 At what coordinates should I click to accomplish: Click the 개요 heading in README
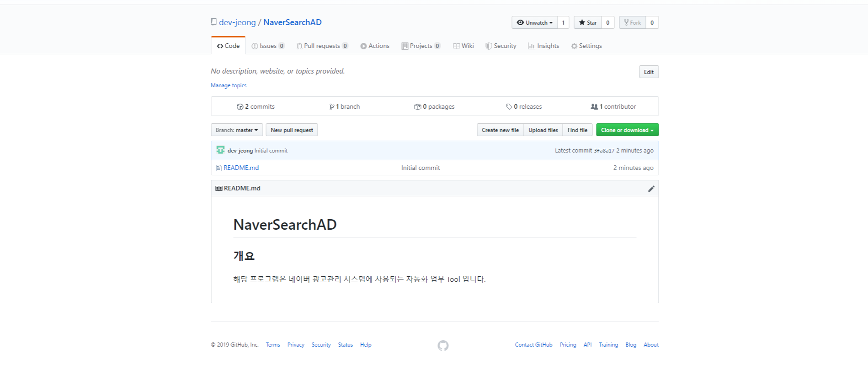point(244,256)
